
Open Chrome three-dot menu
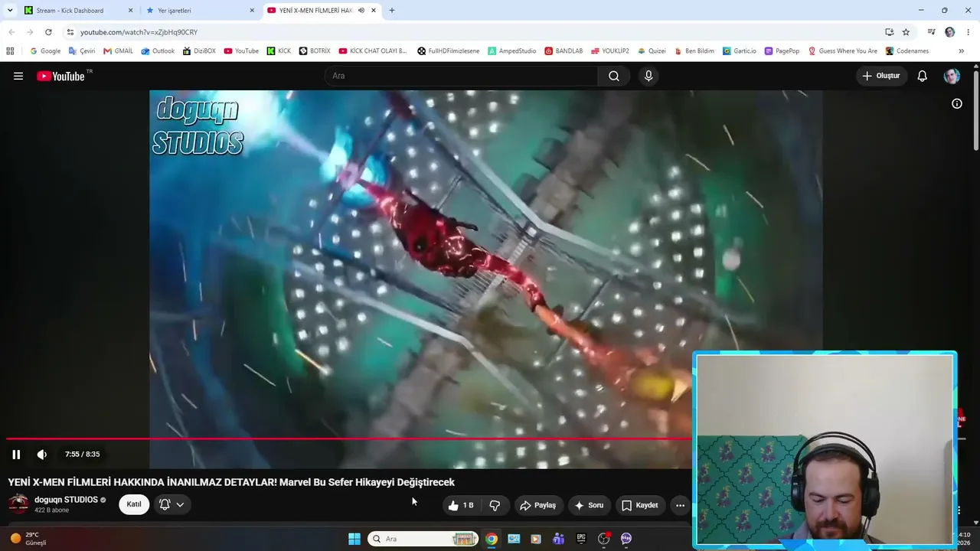pos(969,32)
